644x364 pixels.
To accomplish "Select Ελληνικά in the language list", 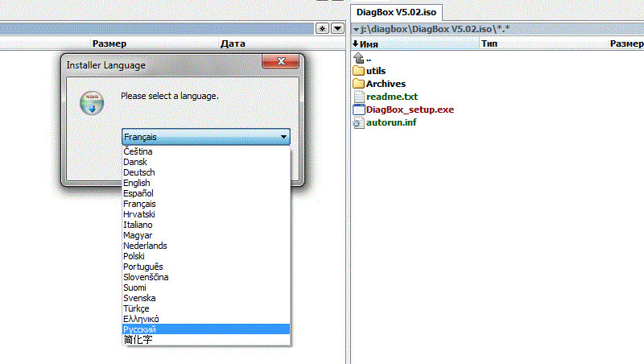I will [141, 319].
